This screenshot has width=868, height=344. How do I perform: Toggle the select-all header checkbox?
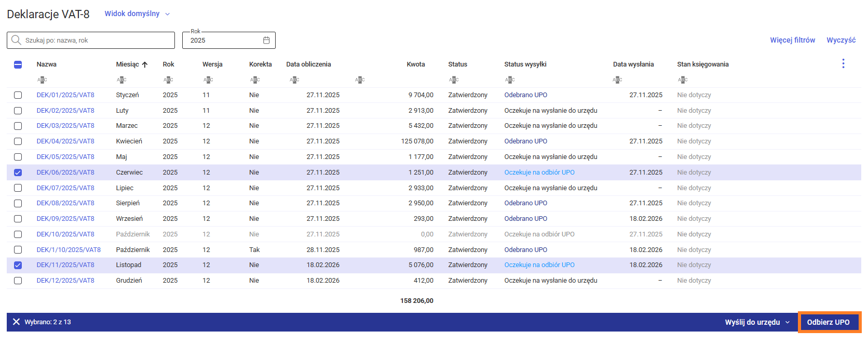(x=18, y=64)
